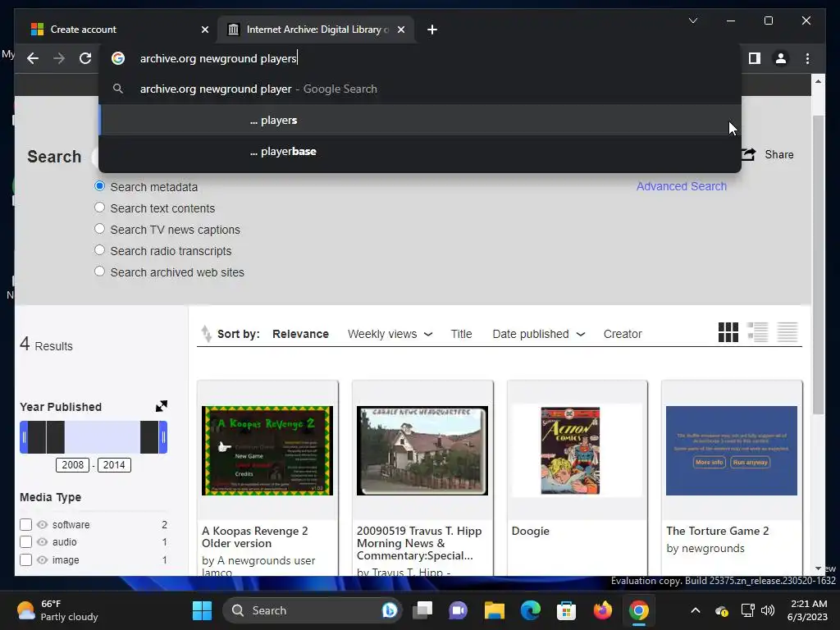This screenshot has width=840, height=630.
Task: Click the Google icon in the address bar
Action: pyautogui.click(x=118, y=58)
